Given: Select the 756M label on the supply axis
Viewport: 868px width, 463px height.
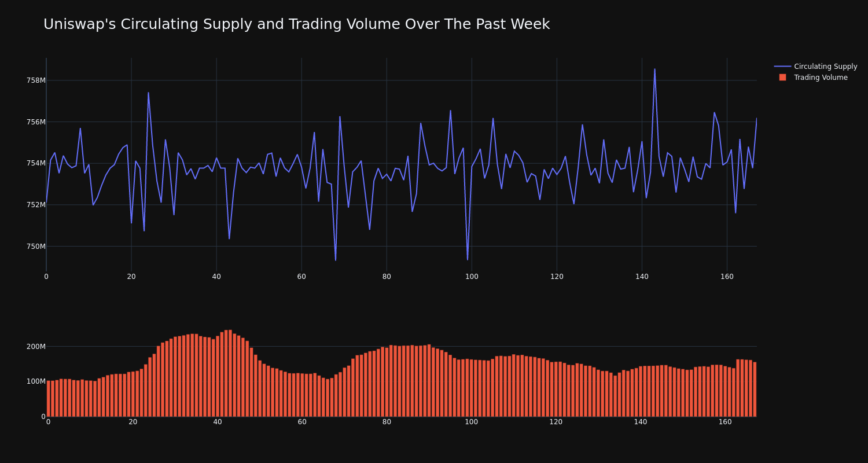Looking at the screenshot, I should pyautogui.click(x=36, y=122).
